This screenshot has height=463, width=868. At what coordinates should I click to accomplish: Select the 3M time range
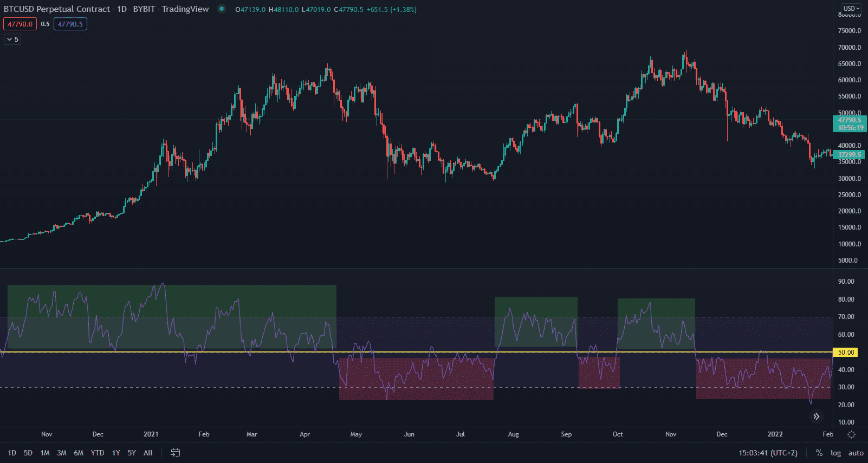(62, 453)
